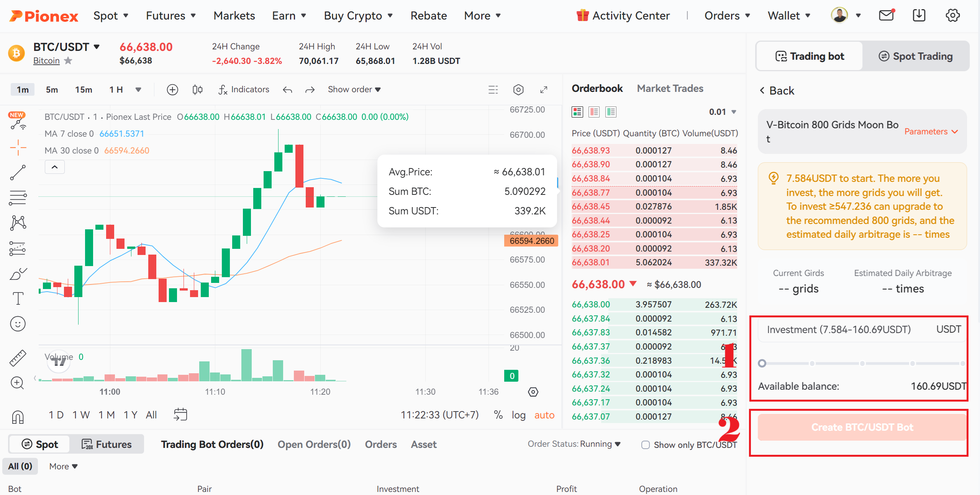Screen dimensions: 980x495
Task: Open the chart settings hexagon icon
Action: [518, 90]
